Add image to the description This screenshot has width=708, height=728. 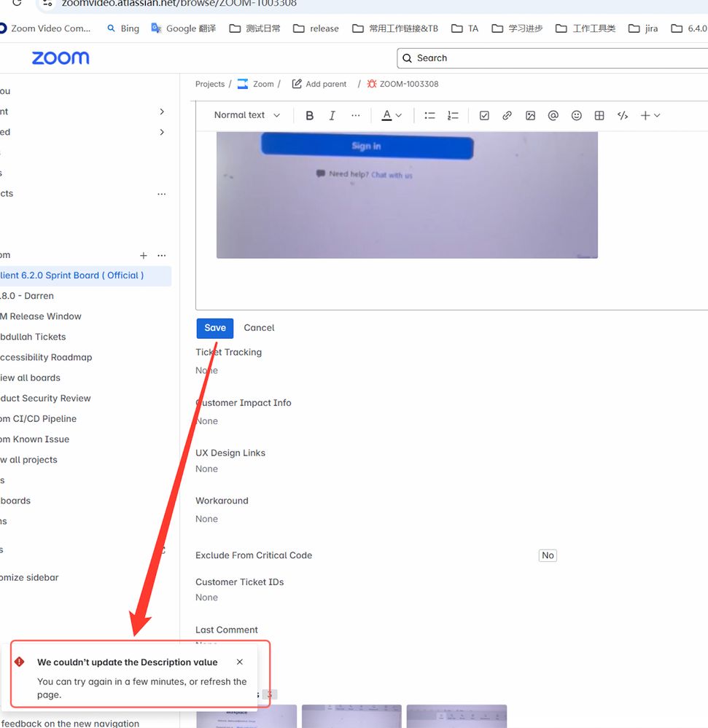pyautogui.click(x=530, y=116)
